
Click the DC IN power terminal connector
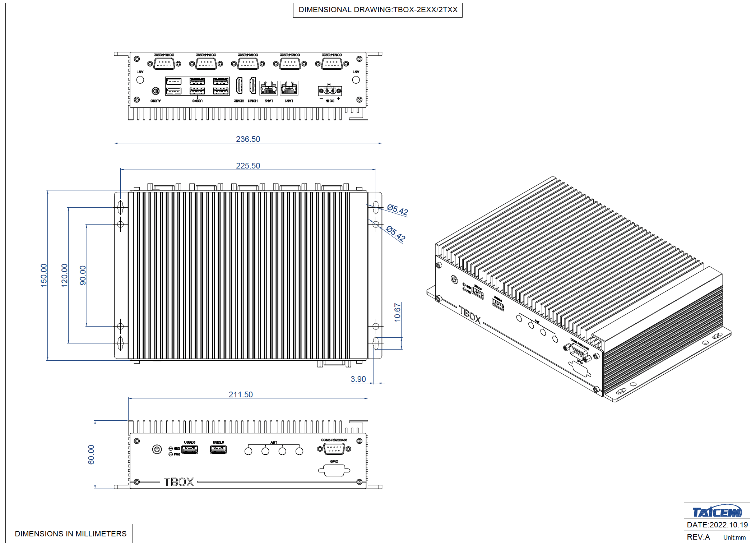coord(330,90)
